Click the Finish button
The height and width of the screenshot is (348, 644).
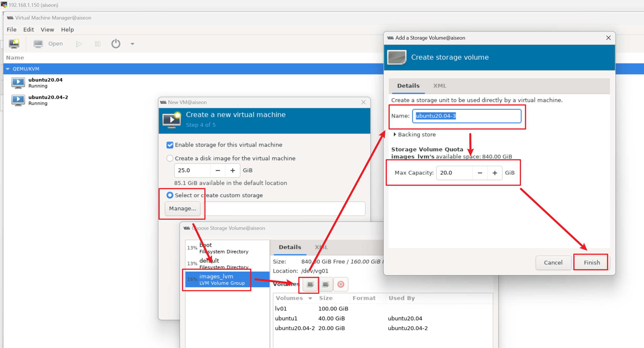click(x=592, y=262)
